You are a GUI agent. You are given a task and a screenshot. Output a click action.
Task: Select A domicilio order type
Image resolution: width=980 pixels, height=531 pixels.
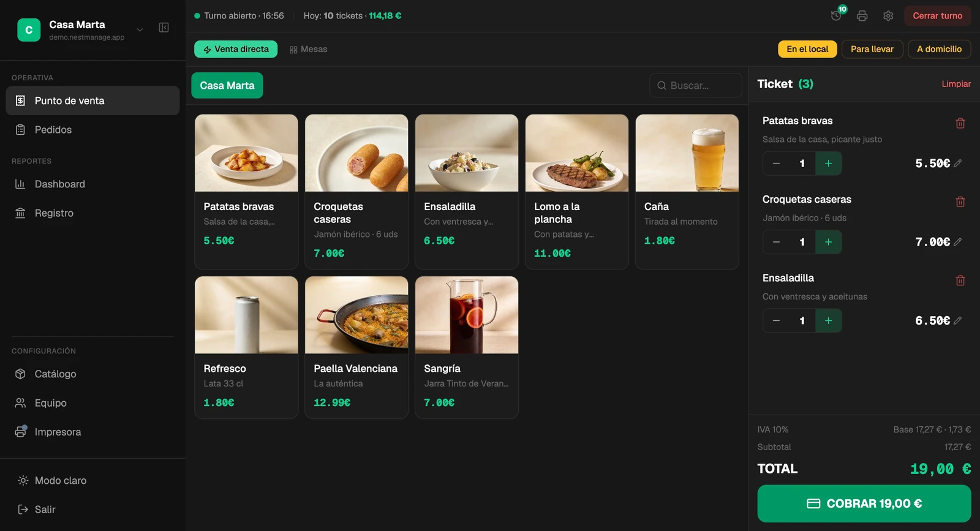939,49
